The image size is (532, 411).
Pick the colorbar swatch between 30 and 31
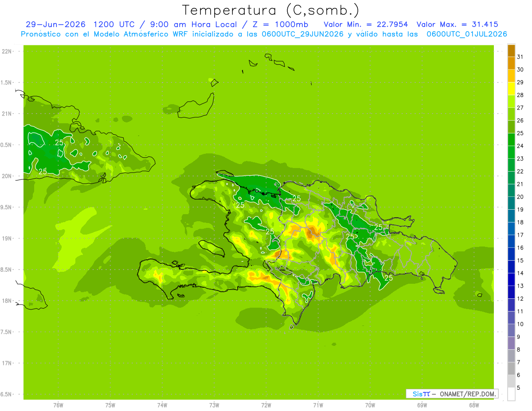pos(511,63)
